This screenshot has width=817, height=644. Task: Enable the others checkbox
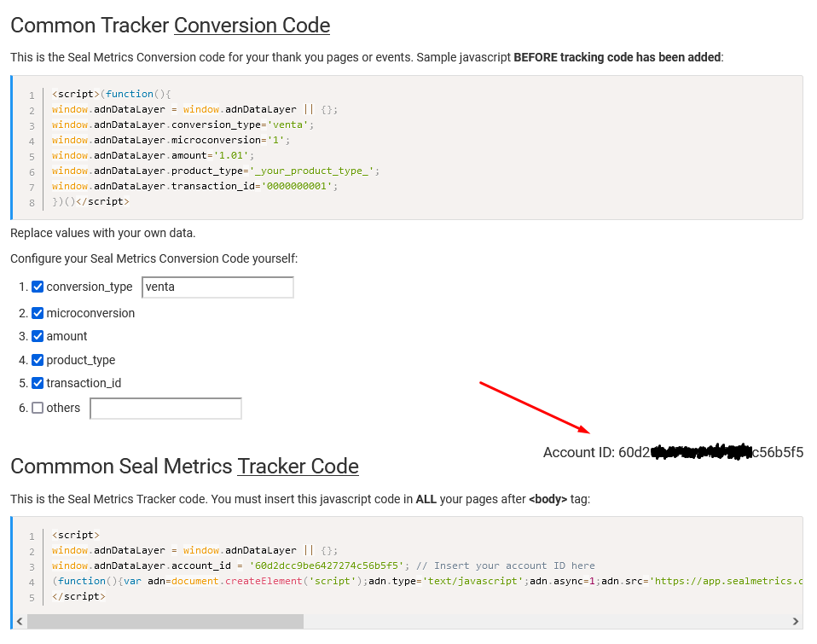[x=38, y=408]
